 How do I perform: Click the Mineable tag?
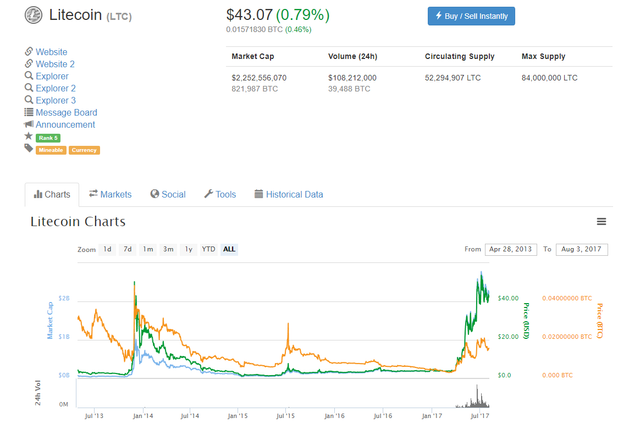(51, 150)
